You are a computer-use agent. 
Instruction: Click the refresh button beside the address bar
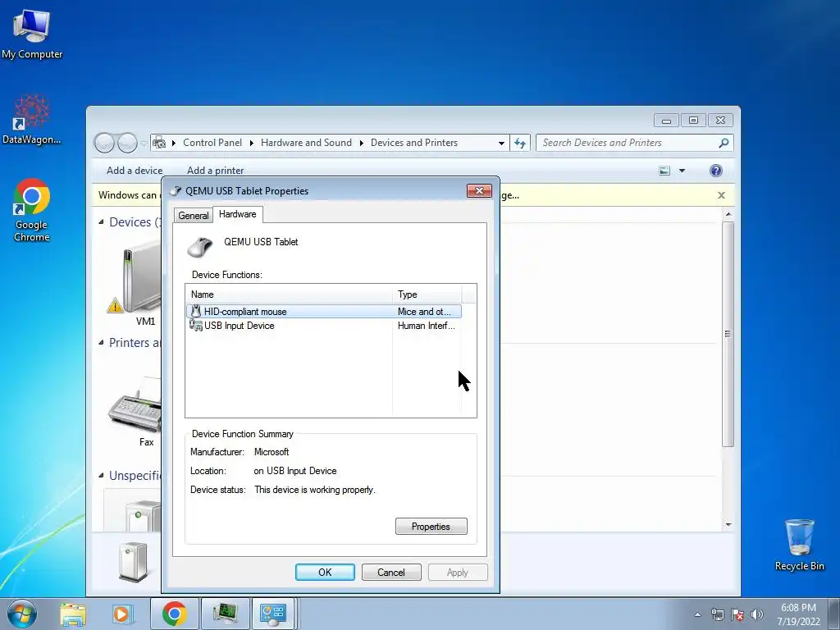[x=519, y=143]
